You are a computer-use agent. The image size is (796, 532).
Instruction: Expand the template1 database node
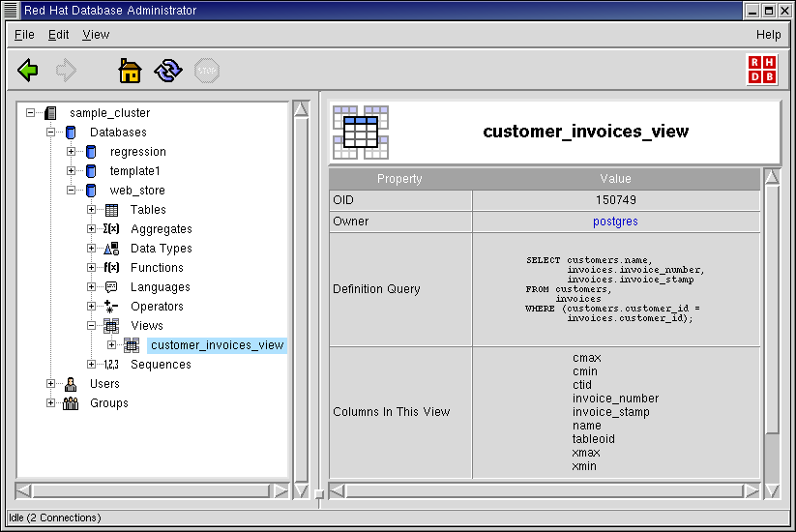[71, 170]
